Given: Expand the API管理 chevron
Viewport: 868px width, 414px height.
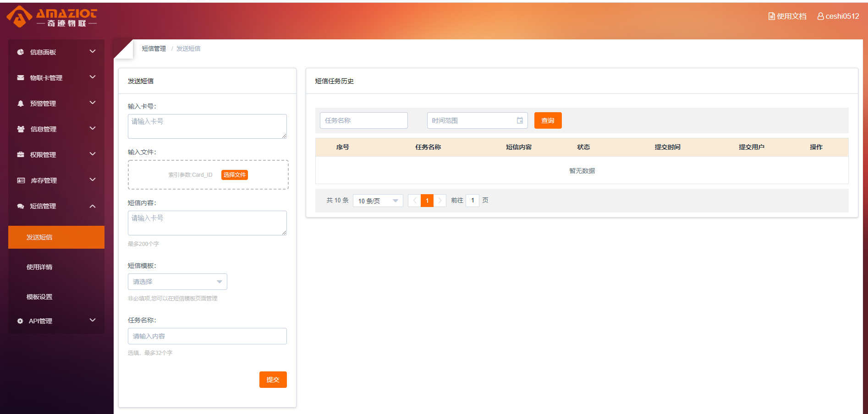Looking at the screenshot, I should (x=93, y=320).
